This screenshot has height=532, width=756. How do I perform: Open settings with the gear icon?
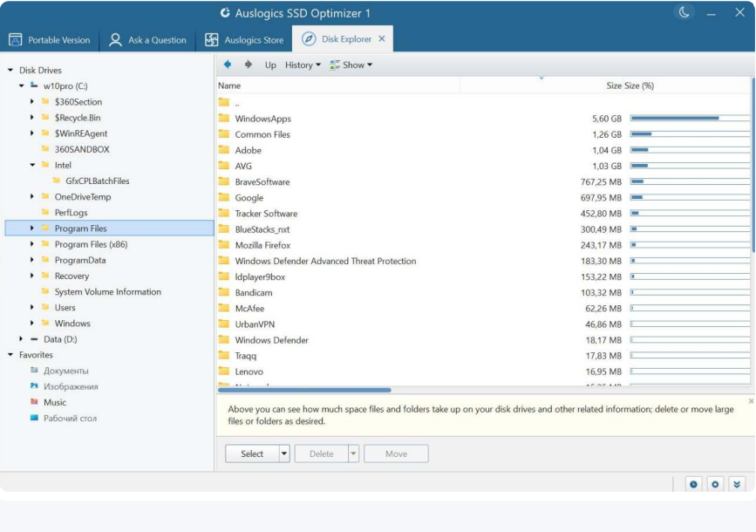(717, 482)
